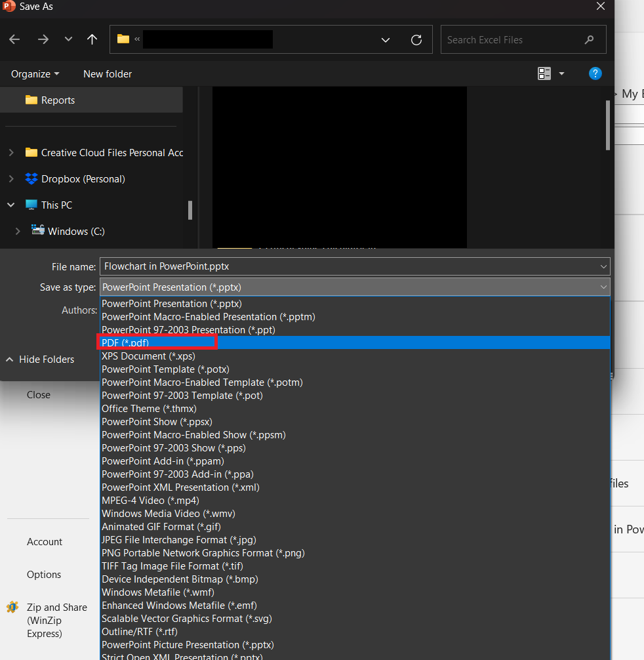
Task: Choose PDF (*.pdf) file type
Action: coord(355,342)
